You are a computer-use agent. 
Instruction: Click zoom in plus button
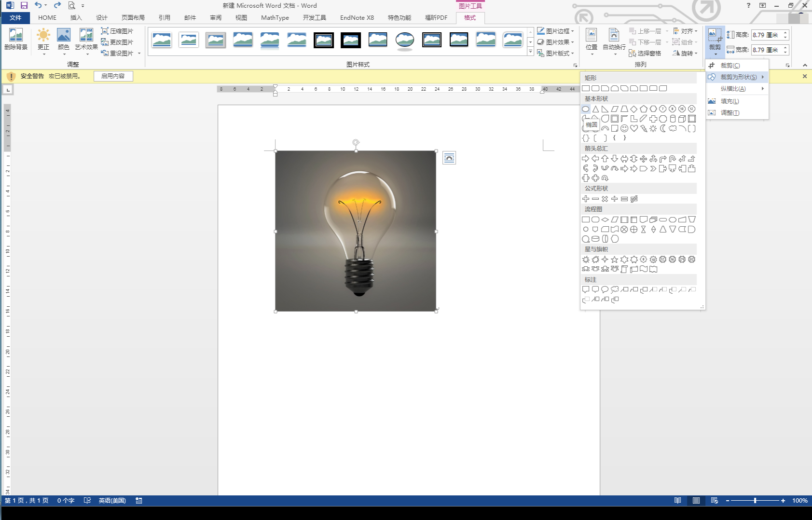tap(783, 501)
